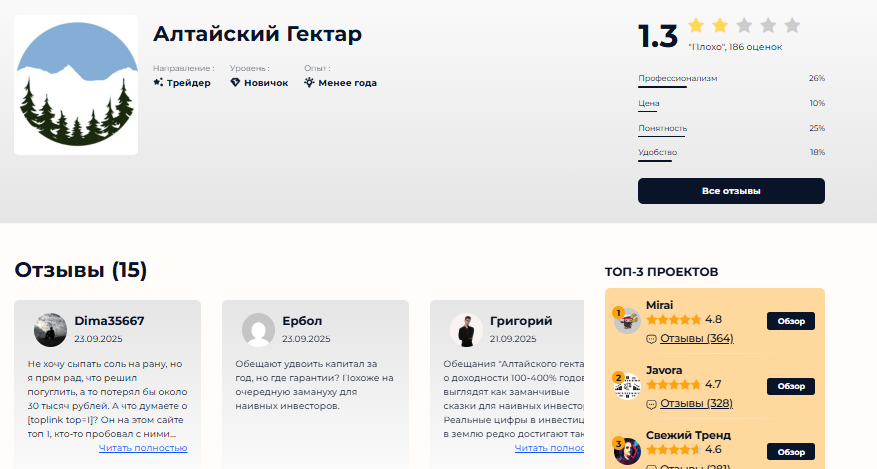Open Обзор for Свежий Тренд
This screenshot has width=877, height=469.
click(x=791, y=452)
